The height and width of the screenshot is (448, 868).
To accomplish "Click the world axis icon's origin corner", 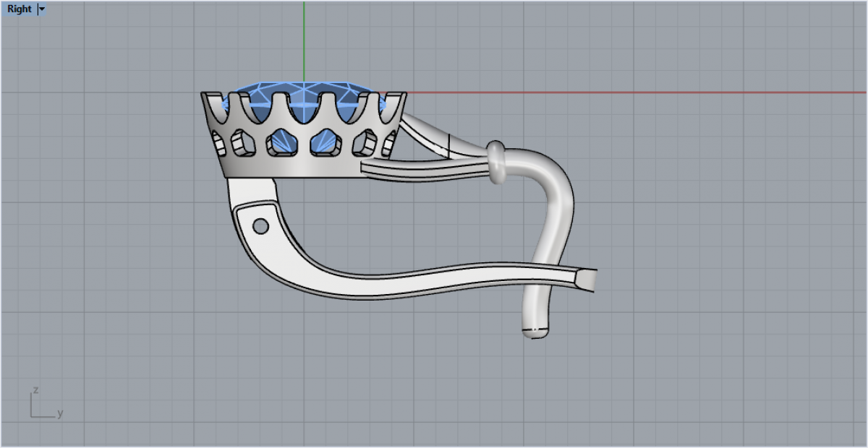I will pos(32,416).
